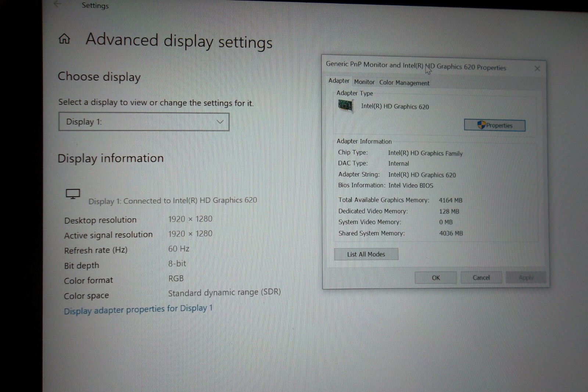The image size is (588, 392).
Task: Click the Adapter Information group label
Action: pos(364,141)
